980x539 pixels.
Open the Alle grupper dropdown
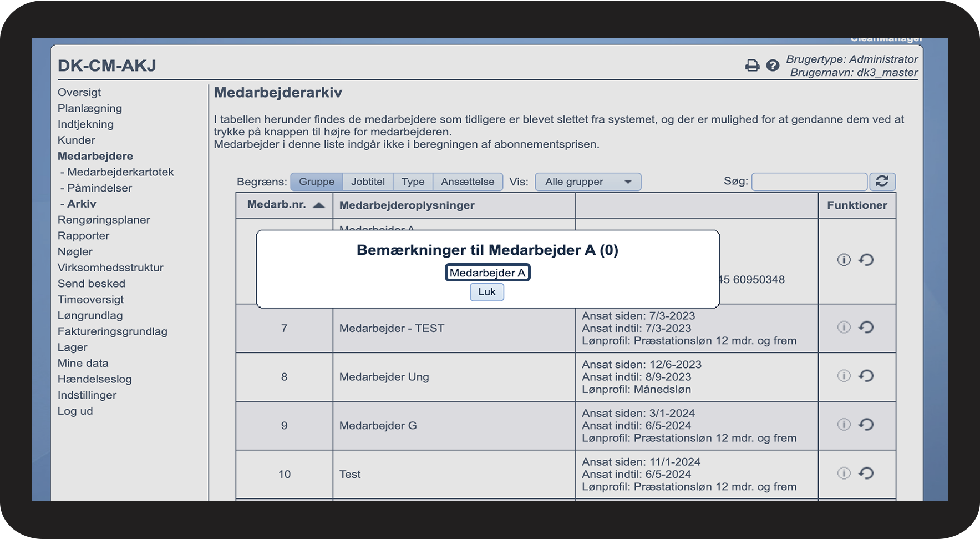pos(587,182)
